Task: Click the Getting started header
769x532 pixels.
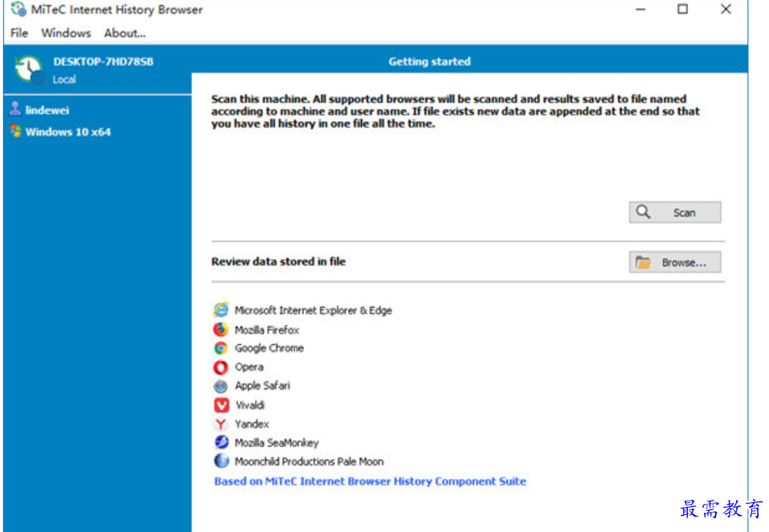Action: pos(429,62)
